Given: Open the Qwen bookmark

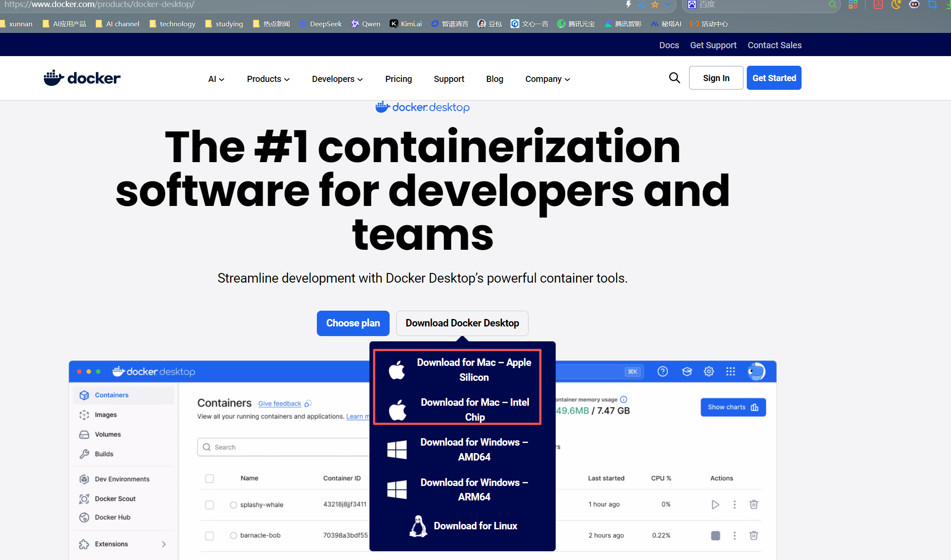Looking at the screenshot, I should [365, 24].
